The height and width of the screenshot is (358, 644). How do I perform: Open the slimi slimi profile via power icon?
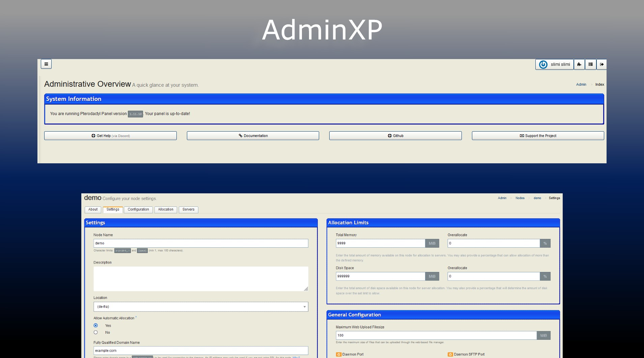point(543,64)
